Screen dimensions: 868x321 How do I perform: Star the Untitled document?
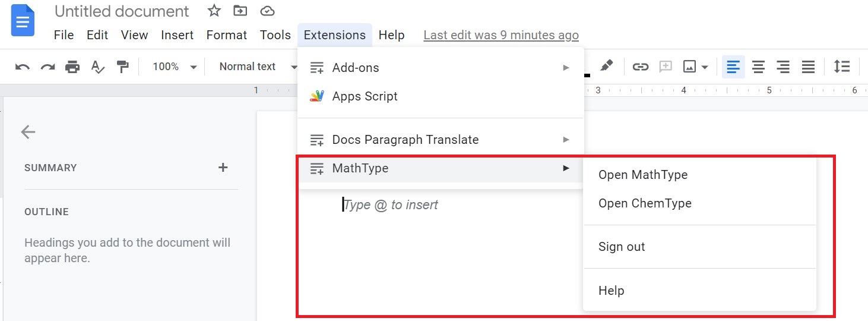coord(214,11)
